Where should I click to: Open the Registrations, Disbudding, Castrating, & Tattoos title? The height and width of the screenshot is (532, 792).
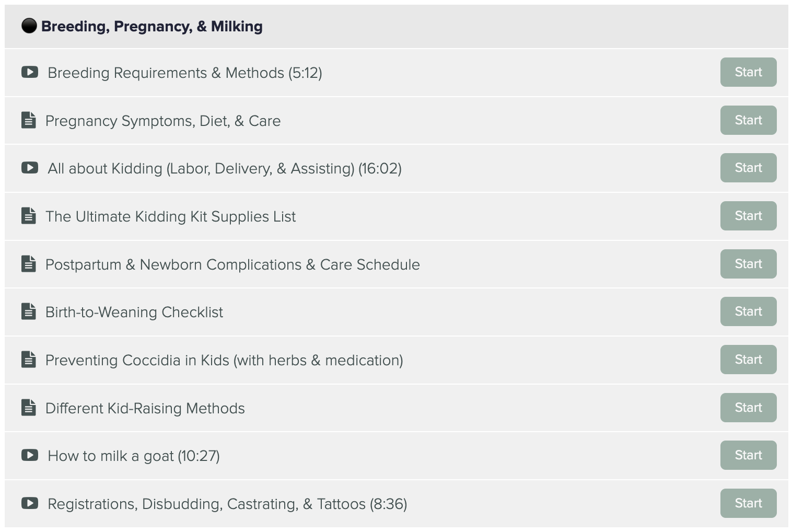point(227,504)
